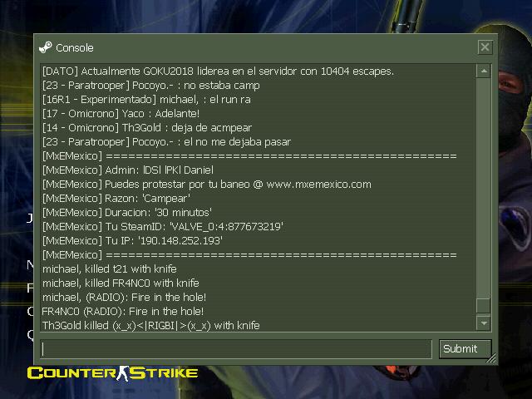Click the DATO line mentioning GOKU2018

coord(218,71)
